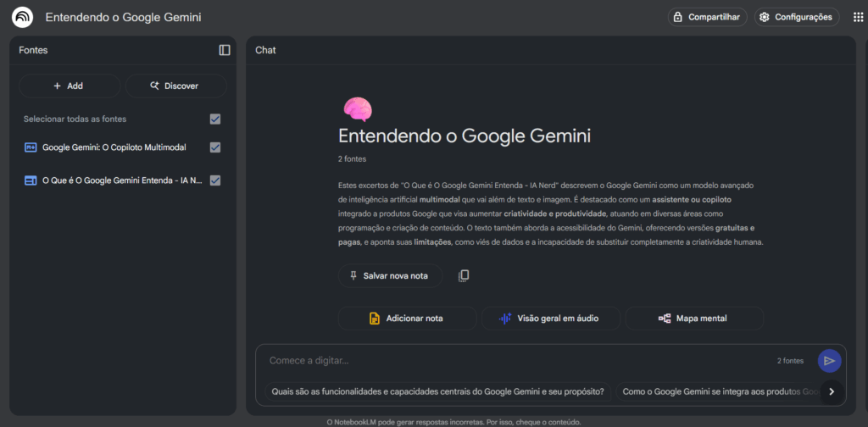The width and height of the screenshot is (868, 427).
Task: Show next suggested question with chevron arrow
Action: tap(832, 391)
